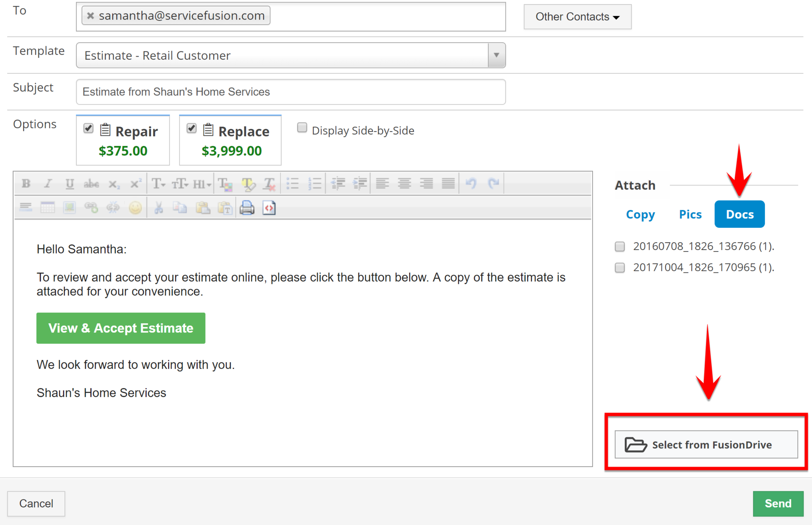This screenshot has width=812, height=525.
Task: Click the green Send button
Action: 778,503
